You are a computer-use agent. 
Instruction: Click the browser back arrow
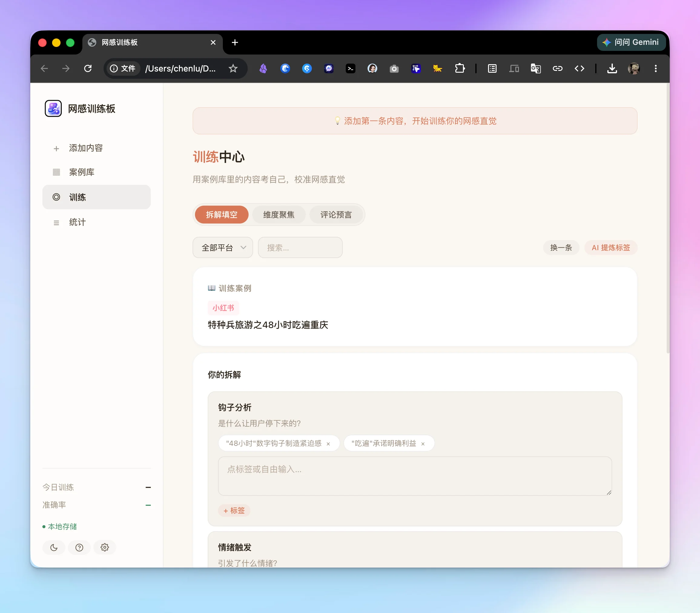point(44,68)
